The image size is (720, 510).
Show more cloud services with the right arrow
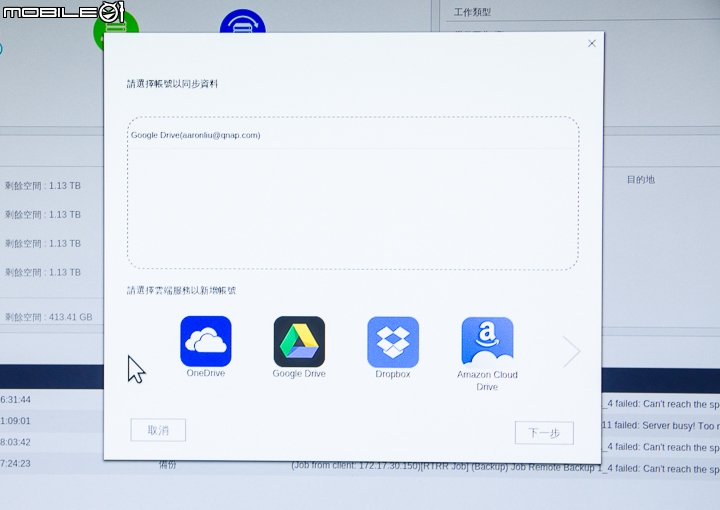coord(572,352)
